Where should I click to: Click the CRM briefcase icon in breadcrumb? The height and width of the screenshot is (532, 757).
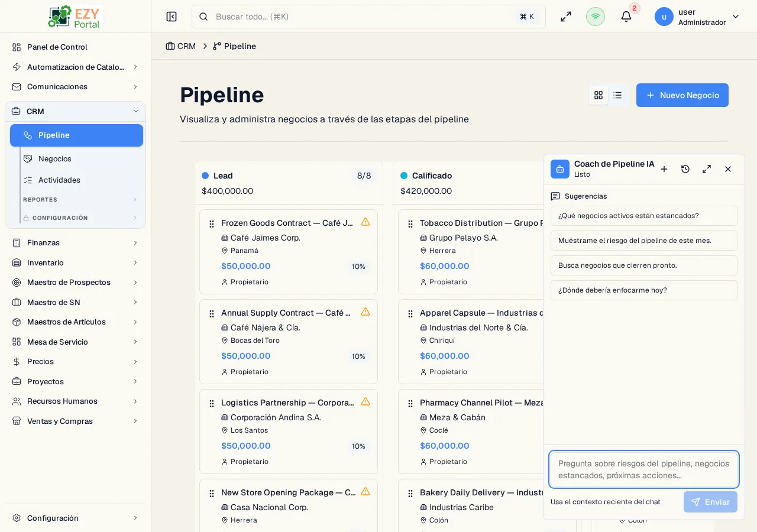(170, 46)
